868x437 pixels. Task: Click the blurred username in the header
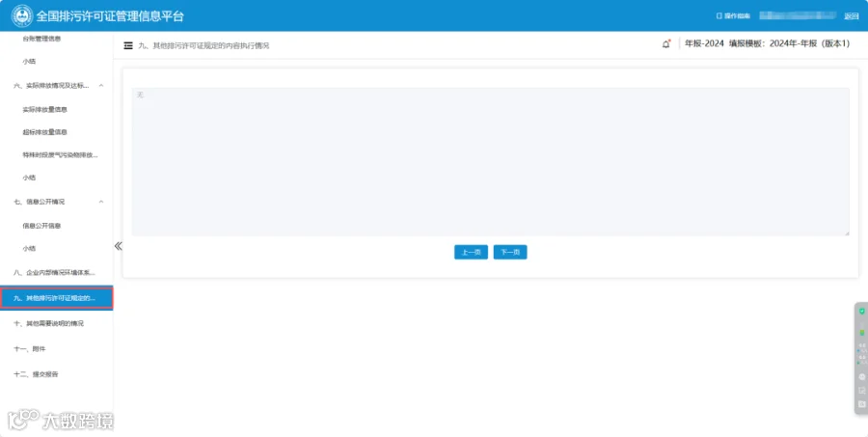click(x=798, y=15)
